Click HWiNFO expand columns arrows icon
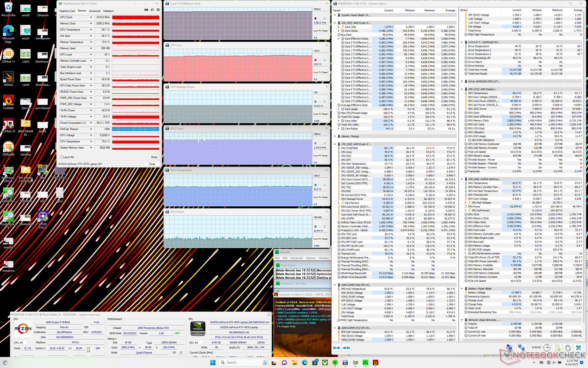 click(x=337, y=347)
